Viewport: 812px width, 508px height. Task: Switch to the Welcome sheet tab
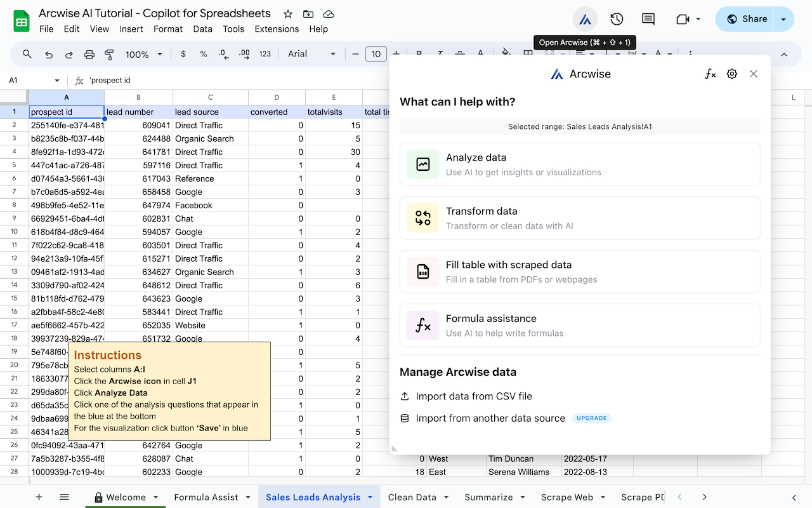click(125, 497)
